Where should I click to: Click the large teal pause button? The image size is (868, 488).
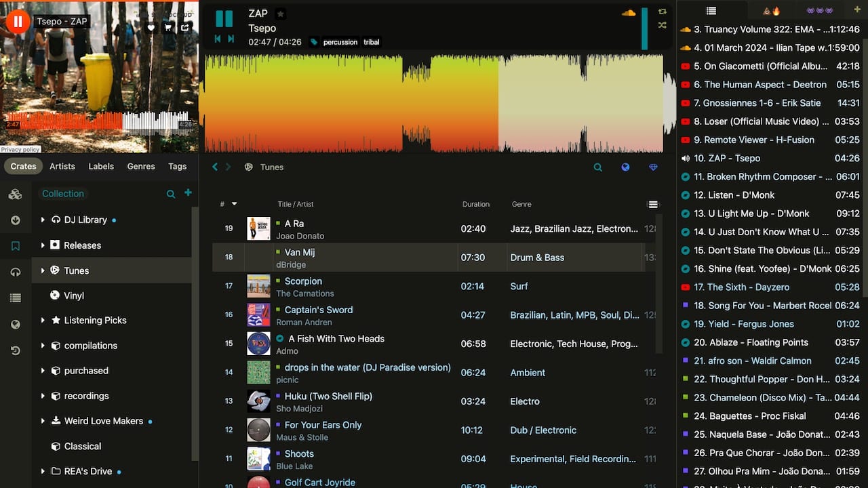click(224, 19)
